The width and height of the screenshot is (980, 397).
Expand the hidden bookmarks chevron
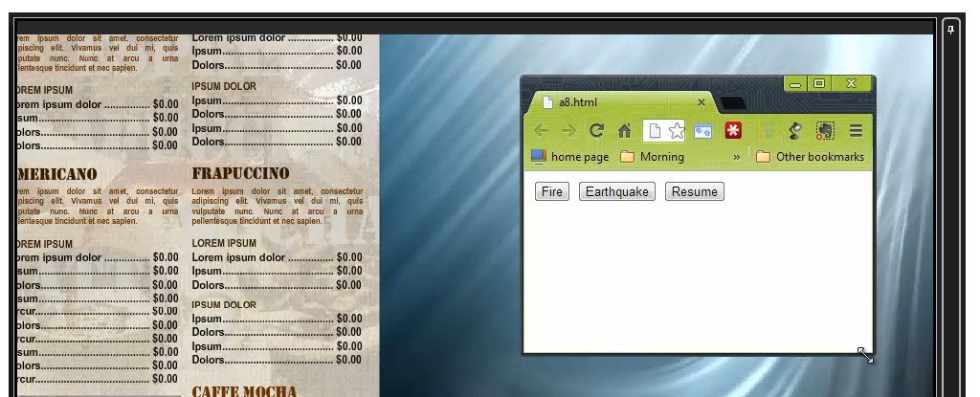(x=736, y=157)
